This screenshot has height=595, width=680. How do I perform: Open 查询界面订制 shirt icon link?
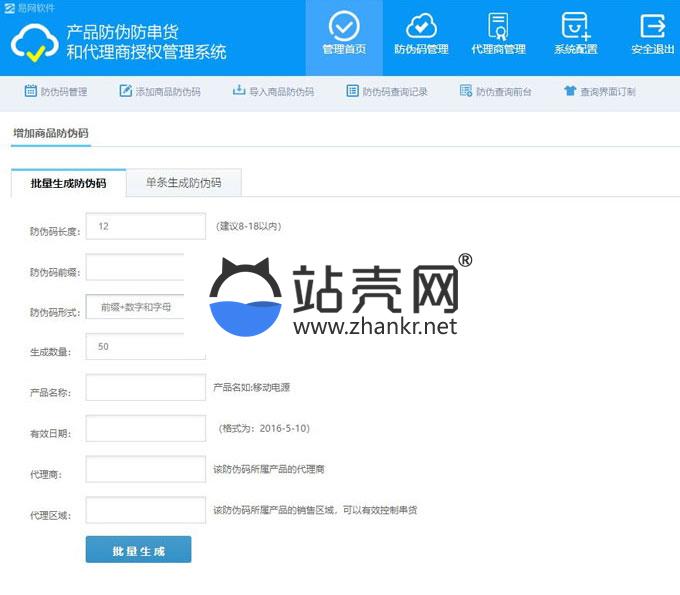(x=570, y=91)
